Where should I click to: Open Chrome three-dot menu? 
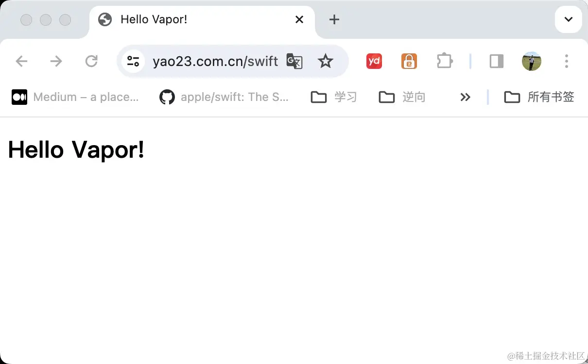(x=567, y=61)
